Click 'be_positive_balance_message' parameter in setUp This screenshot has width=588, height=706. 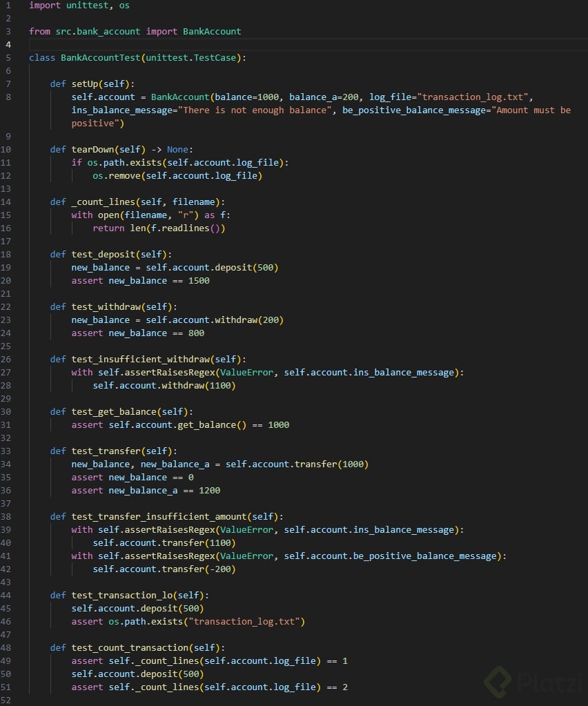pos(414,110)
